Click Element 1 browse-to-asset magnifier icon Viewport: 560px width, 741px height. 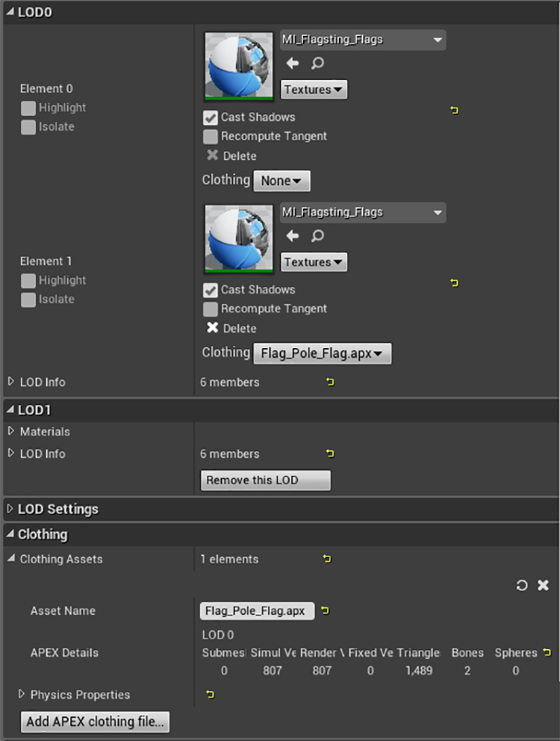317,235
